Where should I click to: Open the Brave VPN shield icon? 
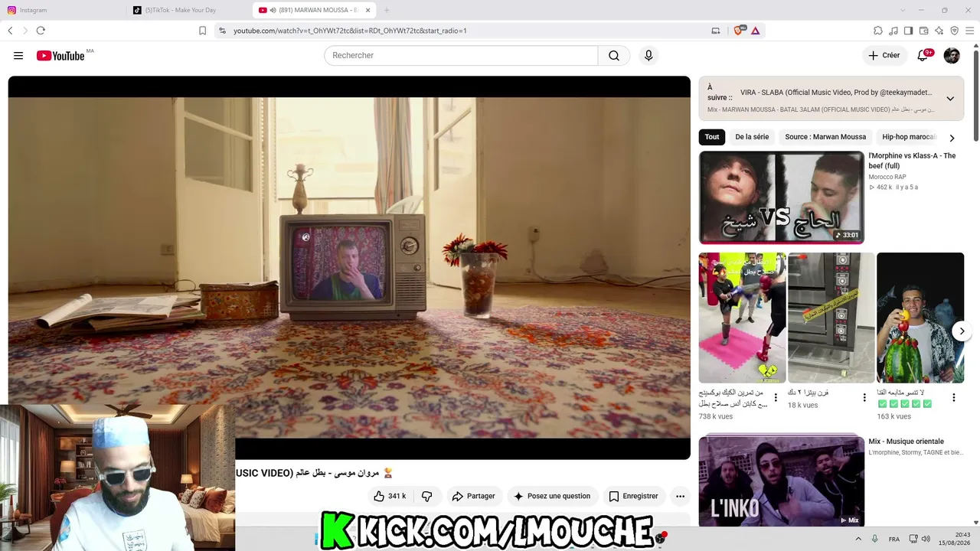point(954,31)
